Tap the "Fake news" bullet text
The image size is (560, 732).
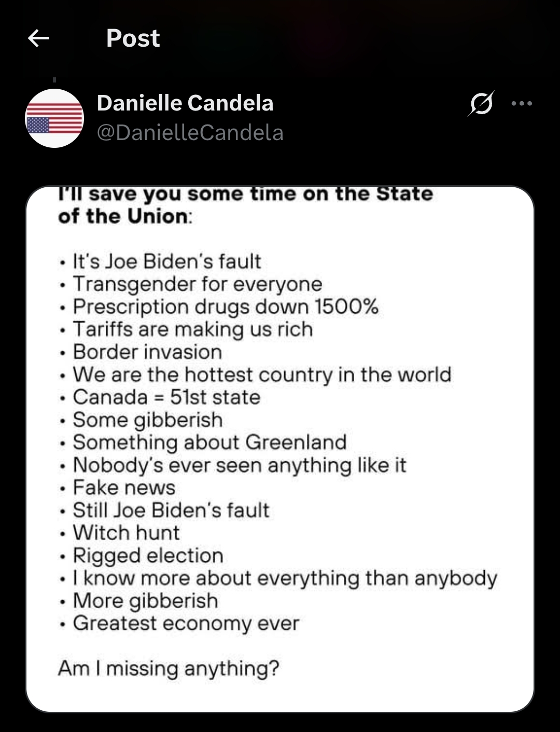(124, 487)
